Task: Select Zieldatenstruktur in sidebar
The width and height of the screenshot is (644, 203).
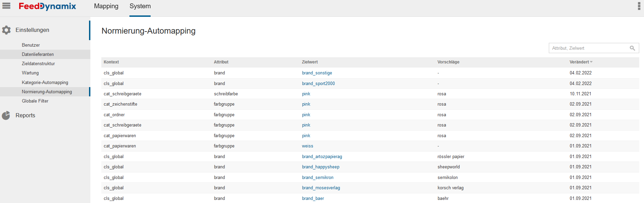Action: tap(38, 64)
